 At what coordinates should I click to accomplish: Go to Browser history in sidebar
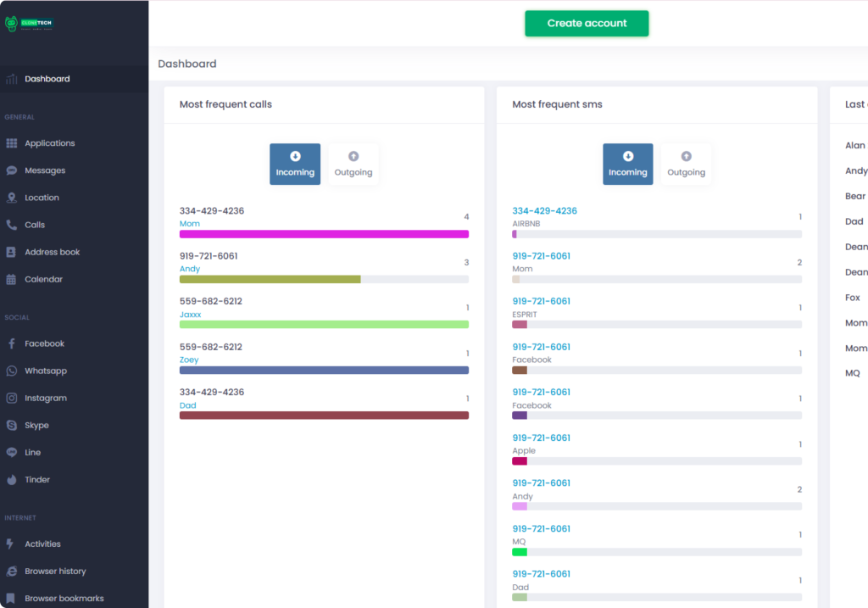pos(55,571)
